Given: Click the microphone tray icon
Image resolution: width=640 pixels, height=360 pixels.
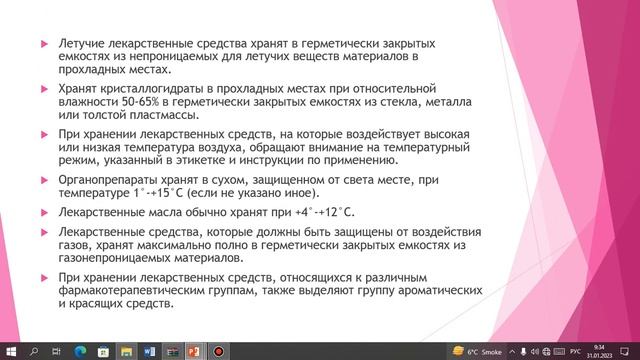Looking at the screenshot, I should [523, 351].
